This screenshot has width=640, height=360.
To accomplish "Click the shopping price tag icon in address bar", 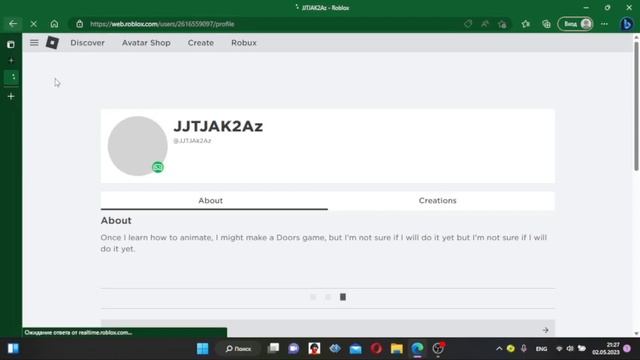I will click(468, 24).
